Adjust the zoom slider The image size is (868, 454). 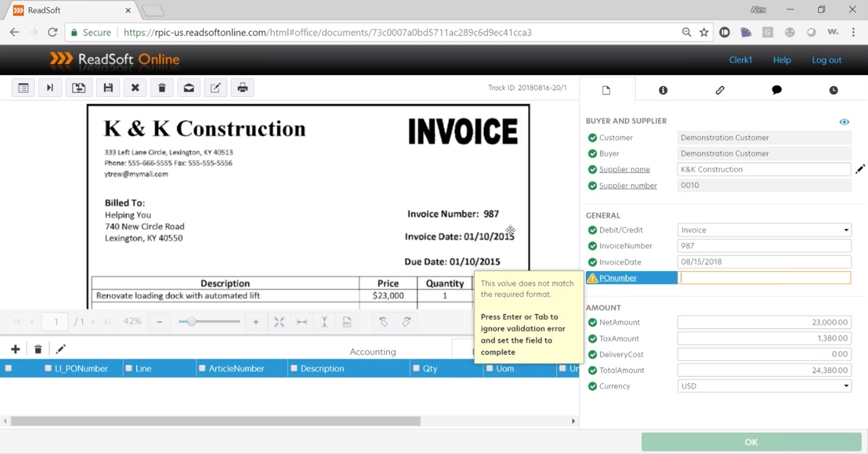point(190,321)
